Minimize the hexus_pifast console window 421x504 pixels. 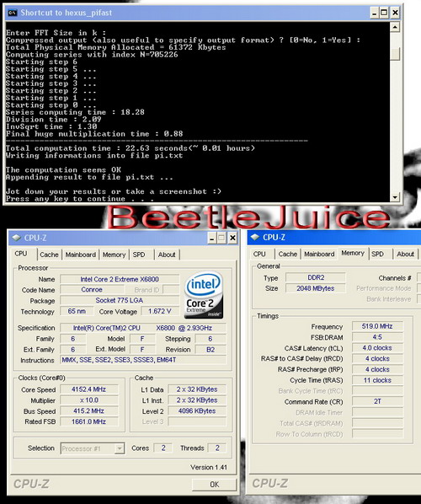[x=375, y=13]
